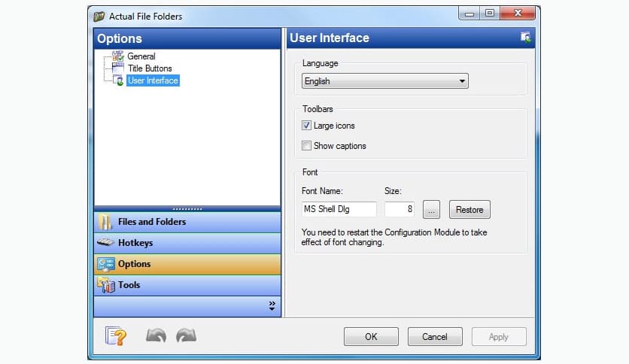Select User Interface in the tree
This screenshot has height=364, width=629.
(153, 80)
